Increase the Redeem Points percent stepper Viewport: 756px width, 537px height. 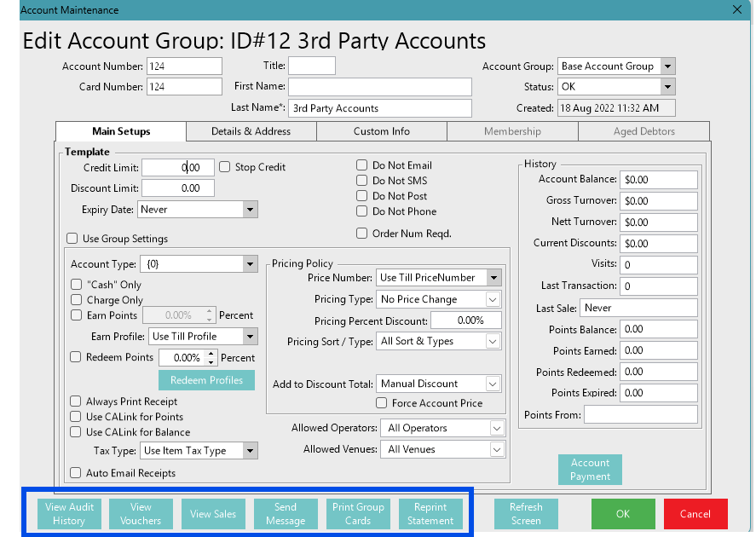click(x=211, y=354)
